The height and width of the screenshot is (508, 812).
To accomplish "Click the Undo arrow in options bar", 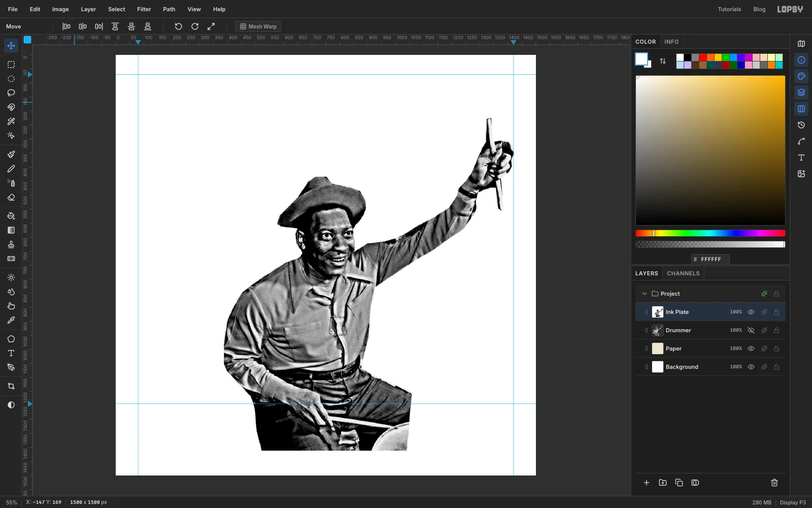I will (179, 26).
